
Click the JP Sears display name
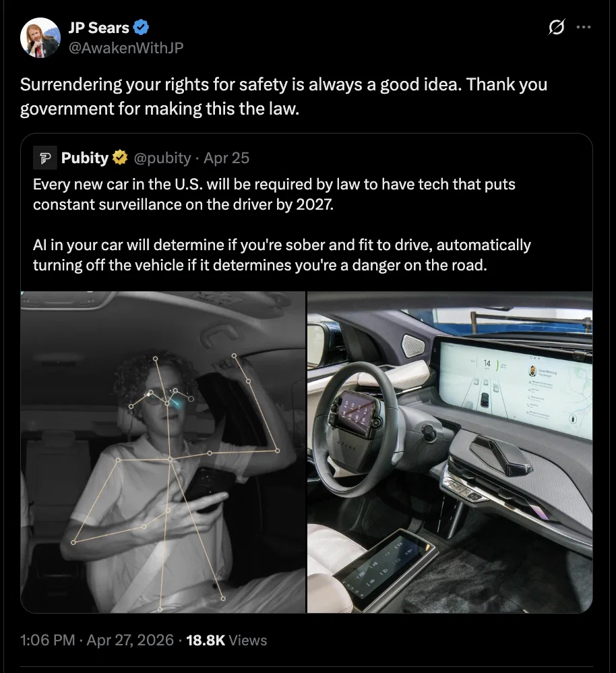[98, 28]
